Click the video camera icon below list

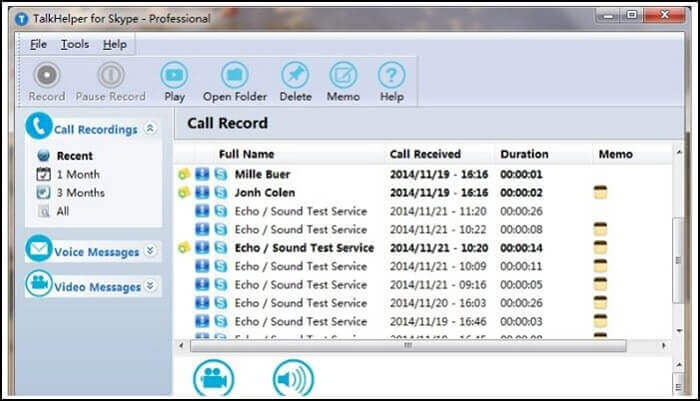pyautogui.click(x=213, y=378)
